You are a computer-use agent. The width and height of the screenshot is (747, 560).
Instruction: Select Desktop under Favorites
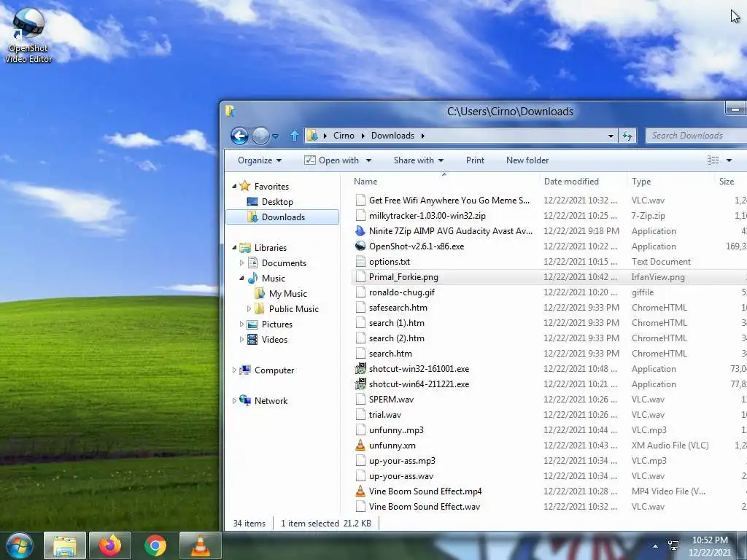(x=277, y=202)
